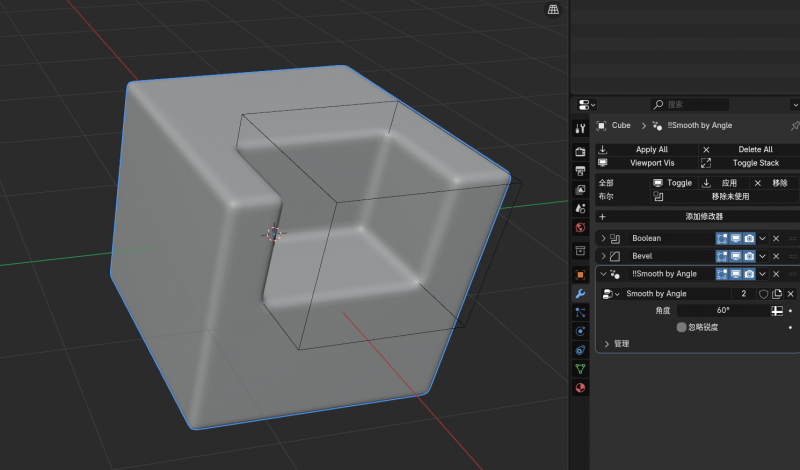The image size is (800, 470).
Task: Open the Render properties tab
Action: [580, 152]
